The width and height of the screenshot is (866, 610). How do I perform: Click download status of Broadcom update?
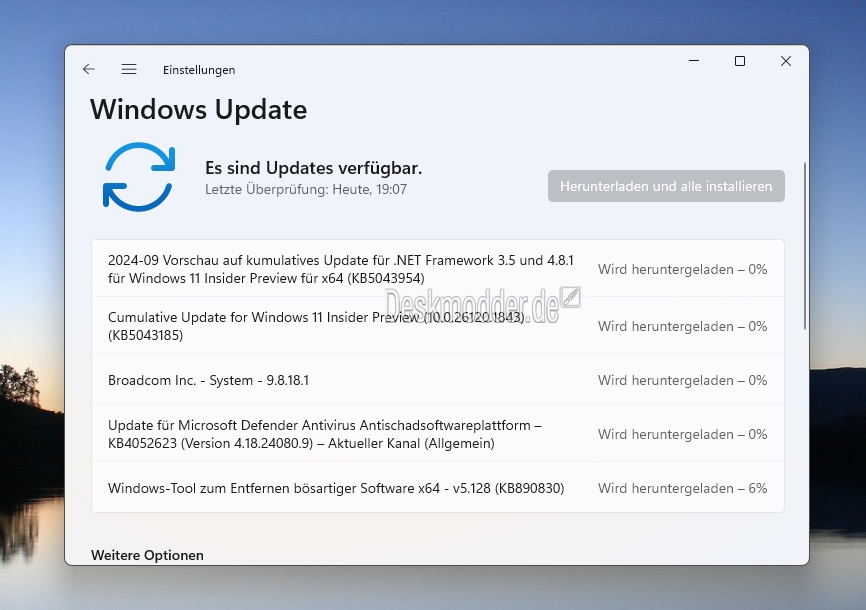click(x=683, y=380)
